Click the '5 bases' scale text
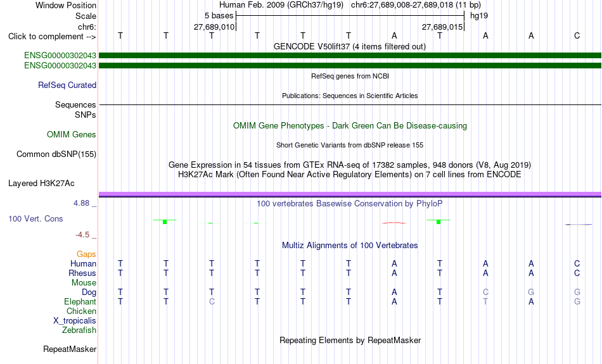This screenshot has width=602, height=364. [x=219, y=16]
